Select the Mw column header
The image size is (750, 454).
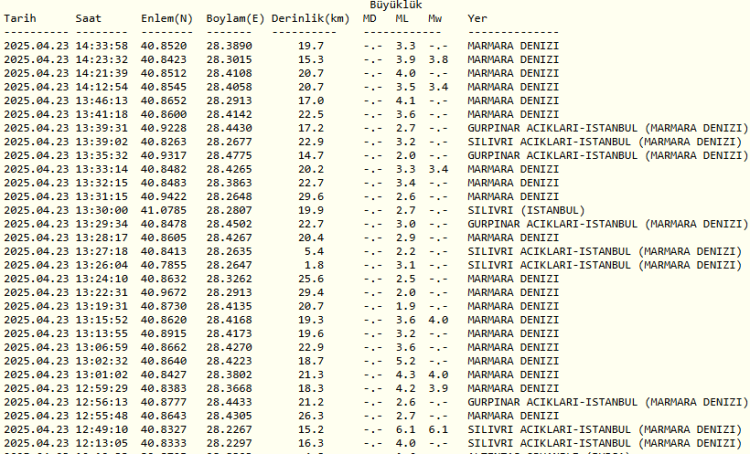click(436, 19)
